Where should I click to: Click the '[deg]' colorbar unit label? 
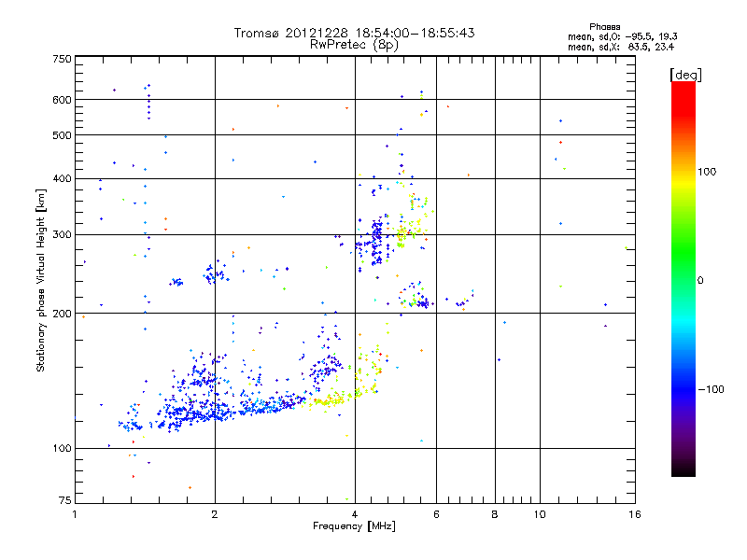[685, 75]
